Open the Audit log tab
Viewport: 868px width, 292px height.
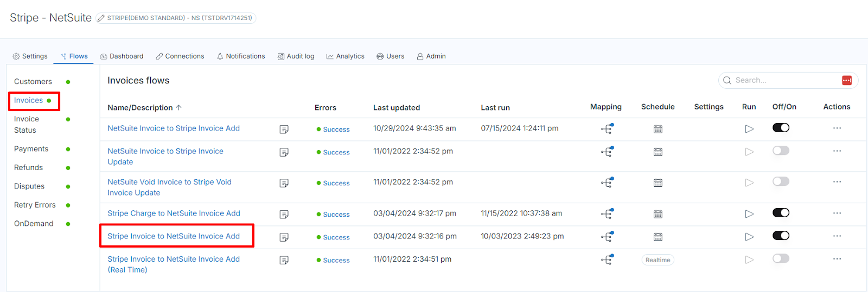(296, 56)
